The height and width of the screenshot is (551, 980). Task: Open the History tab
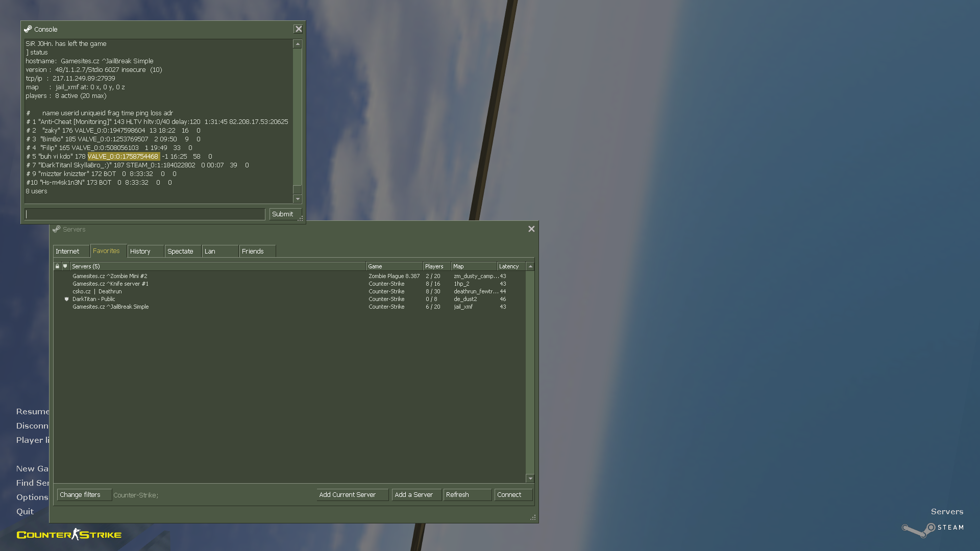point(145,251)
